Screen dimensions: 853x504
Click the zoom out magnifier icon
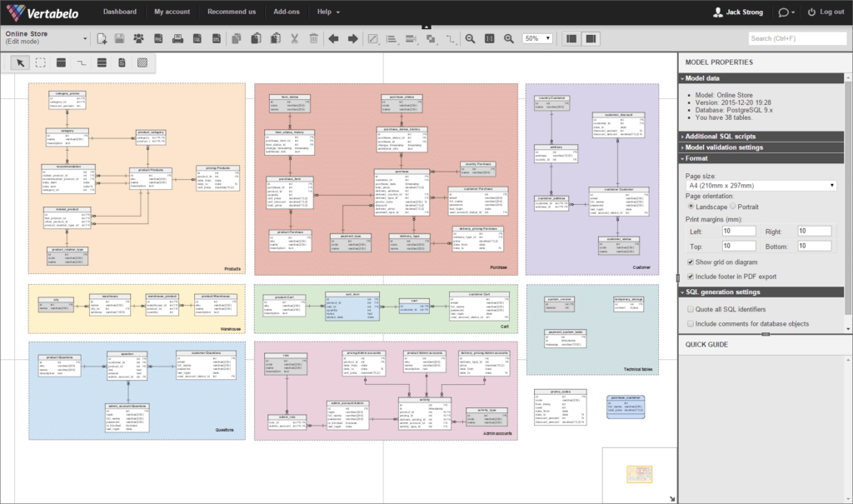(x=470, y=38)
